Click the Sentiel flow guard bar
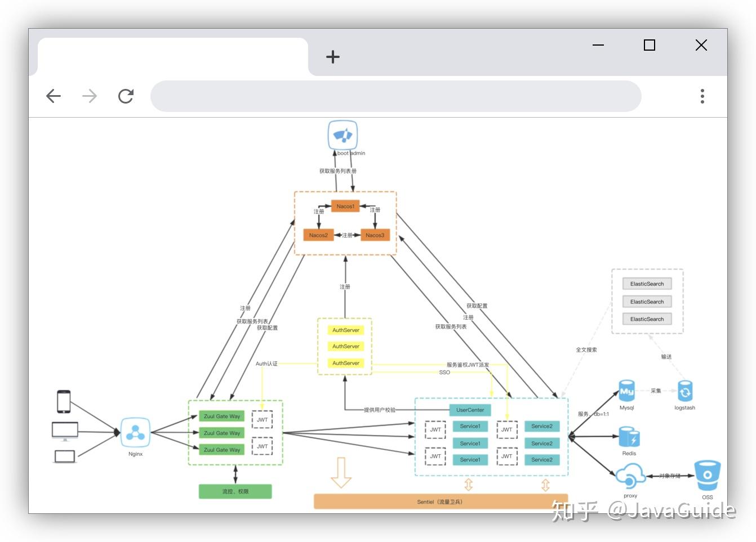The height and width of the screenshot is (542, 756). tap(441, 501)
